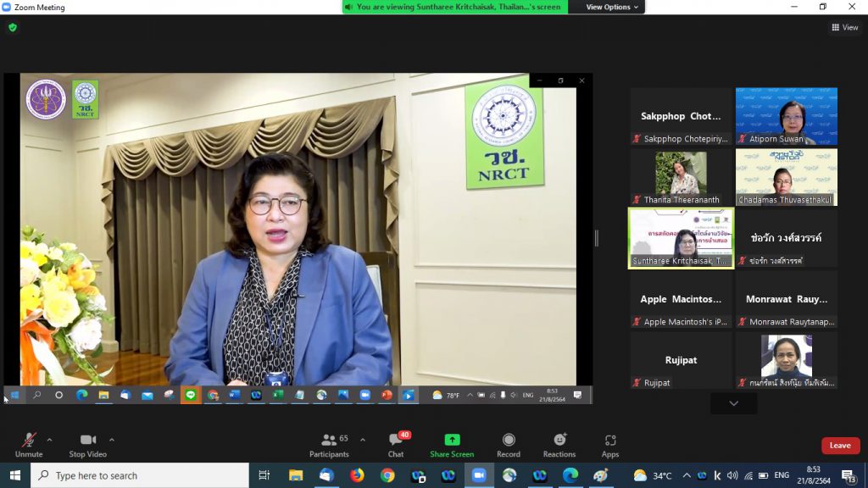Open the View Options dropdown
Viewport: 868px width, 488px height.
pyautogui.click(x=612, y=7)
